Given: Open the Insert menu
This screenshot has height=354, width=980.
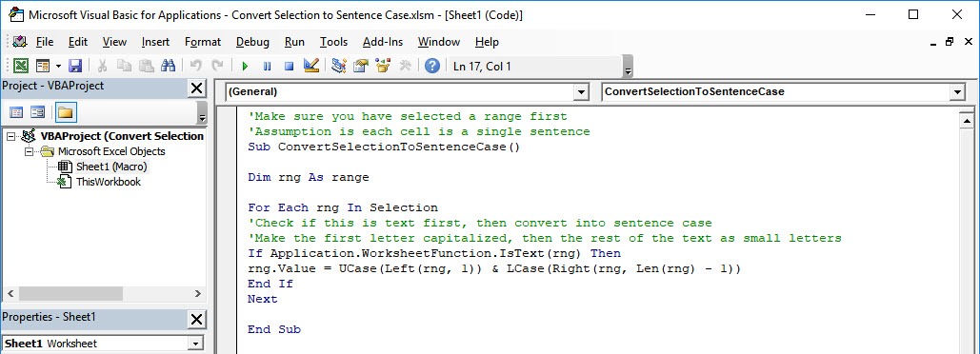Looking at the screenshot, I should 155,42.
